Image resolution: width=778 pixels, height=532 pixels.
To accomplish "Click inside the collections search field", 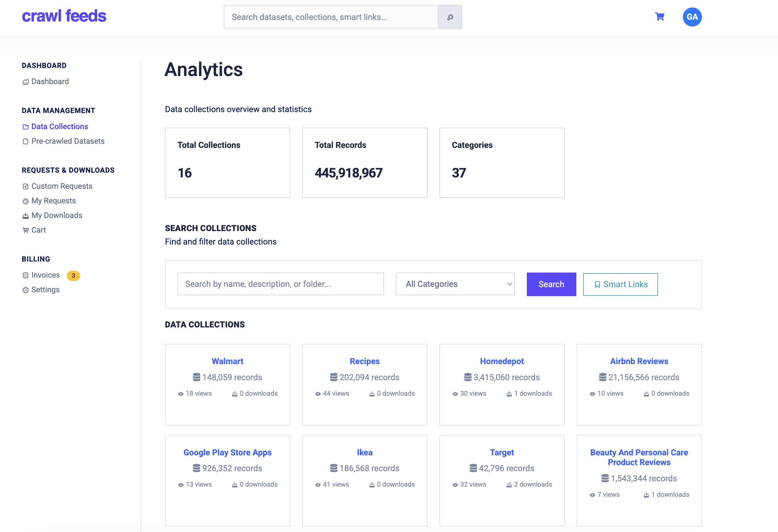I will [x=280, y=284].
